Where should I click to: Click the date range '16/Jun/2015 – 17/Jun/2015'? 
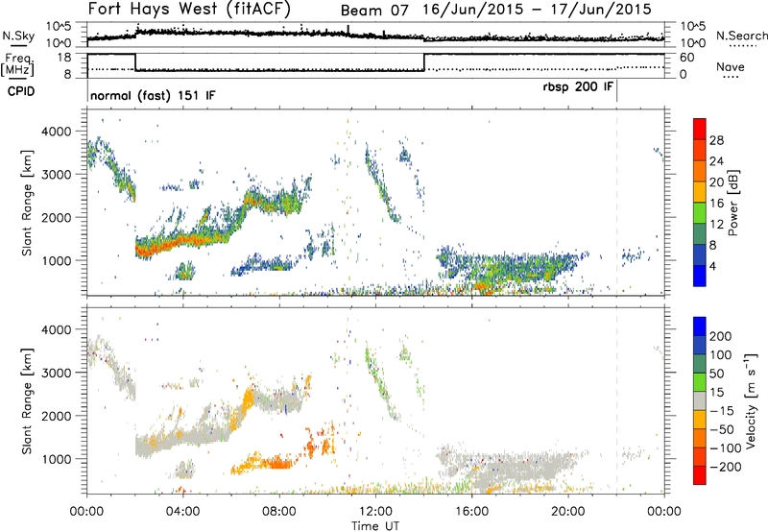coord(538,10)
